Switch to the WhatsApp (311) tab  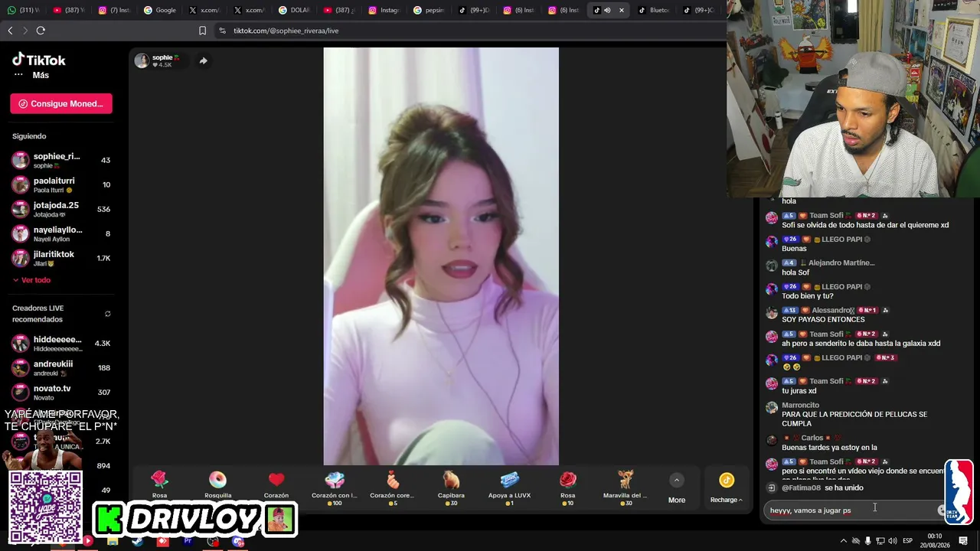[x=25, y=10]
